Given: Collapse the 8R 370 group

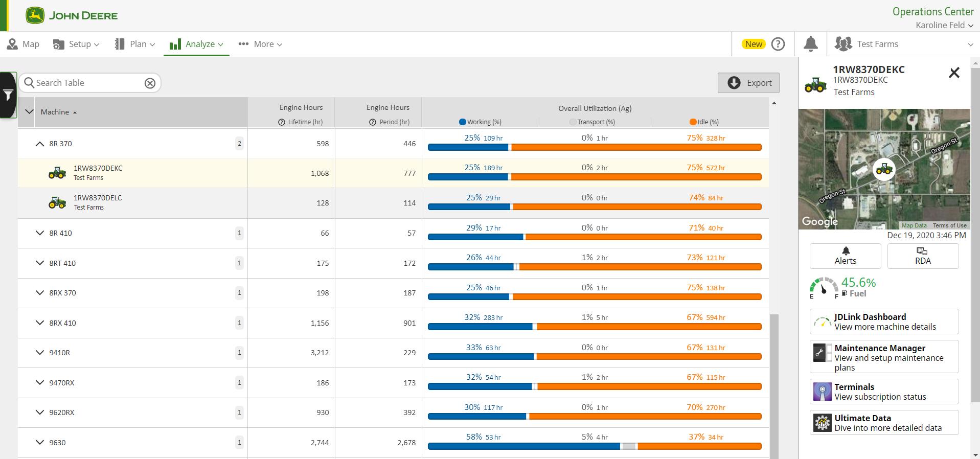Looking at the screenshot, I should click(x=39, y=144).
